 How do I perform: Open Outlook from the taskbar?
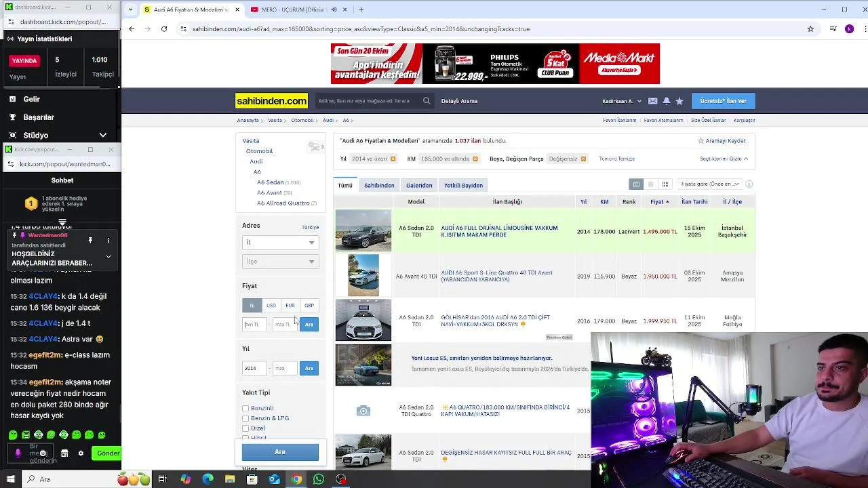click(x=274, y=479)
